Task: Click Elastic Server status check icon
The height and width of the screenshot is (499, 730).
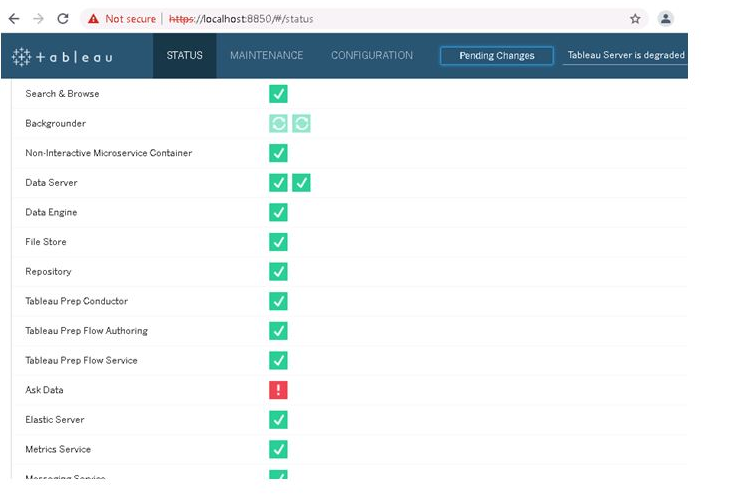Action: [x=278, y=420]
